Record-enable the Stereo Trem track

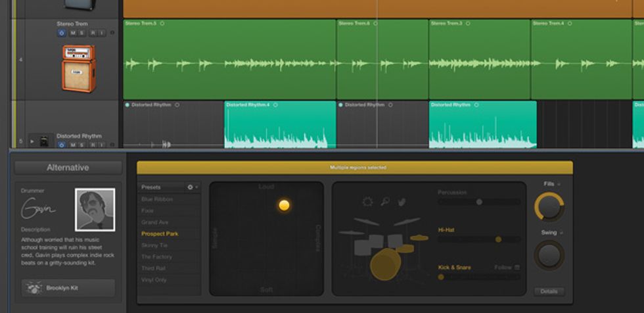tap(93, 33)
